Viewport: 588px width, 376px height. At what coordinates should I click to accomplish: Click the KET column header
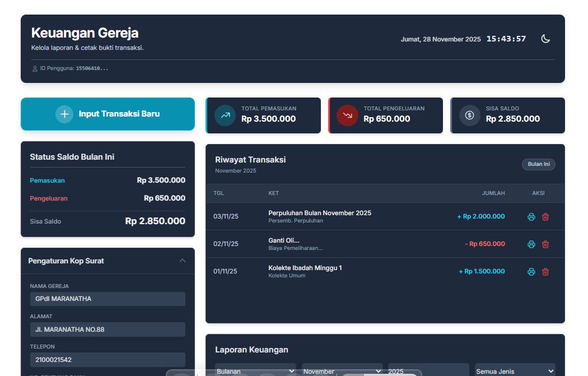tap(273, 193)
